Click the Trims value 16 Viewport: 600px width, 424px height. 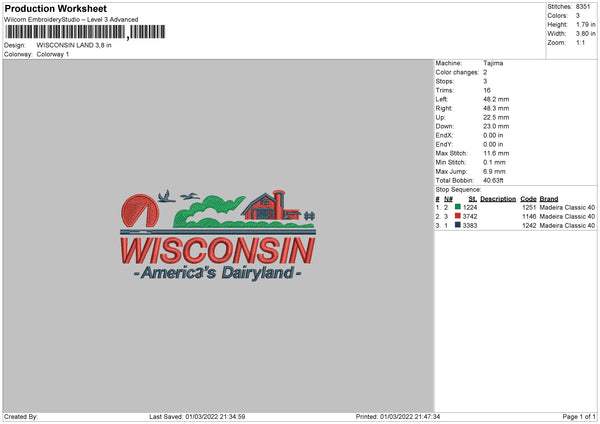coord(487,90)
